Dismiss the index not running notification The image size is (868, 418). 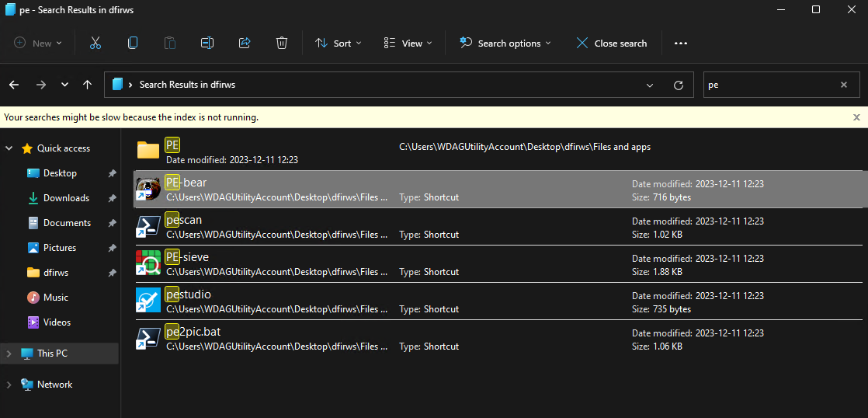(856, 117)
